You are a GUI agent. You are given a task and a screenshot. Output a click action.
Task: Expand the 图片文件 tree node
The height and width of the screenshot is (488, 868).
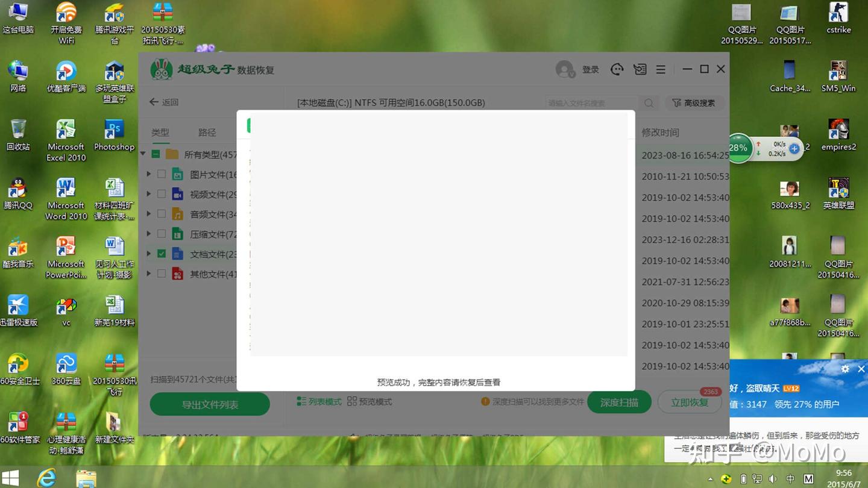[x=149, y=174]
